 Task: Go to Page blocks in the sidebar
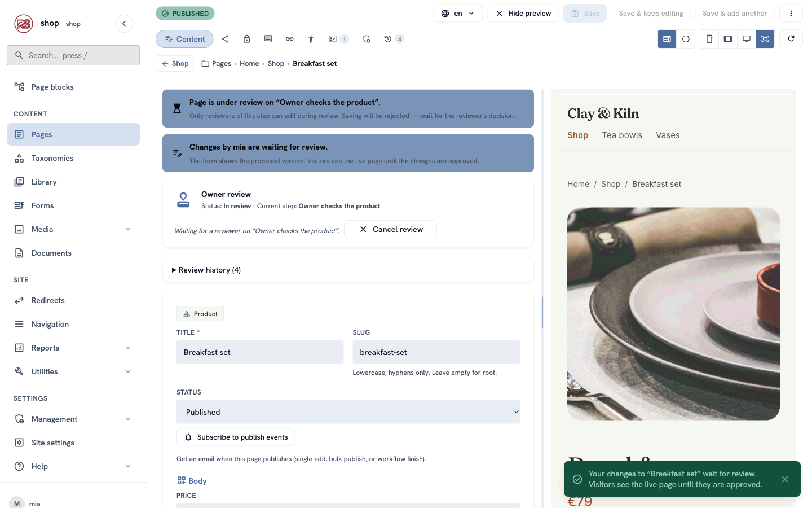[73, 87]
